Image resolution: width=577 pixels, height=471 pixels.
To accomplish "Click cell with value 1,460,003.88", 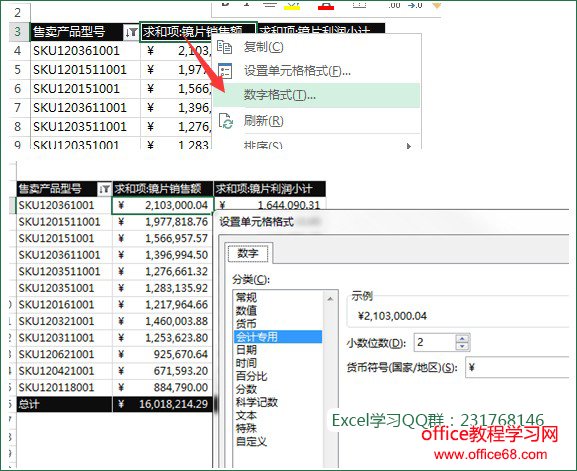I will click(162, 321).
